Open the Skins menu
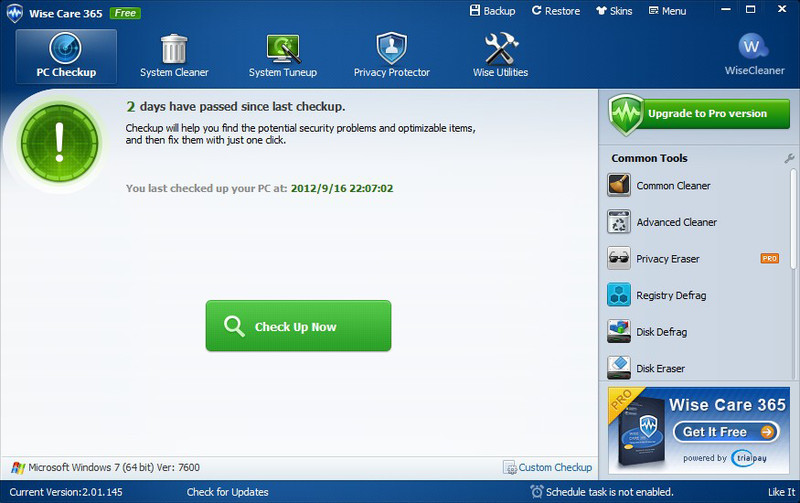 point(614,11)
